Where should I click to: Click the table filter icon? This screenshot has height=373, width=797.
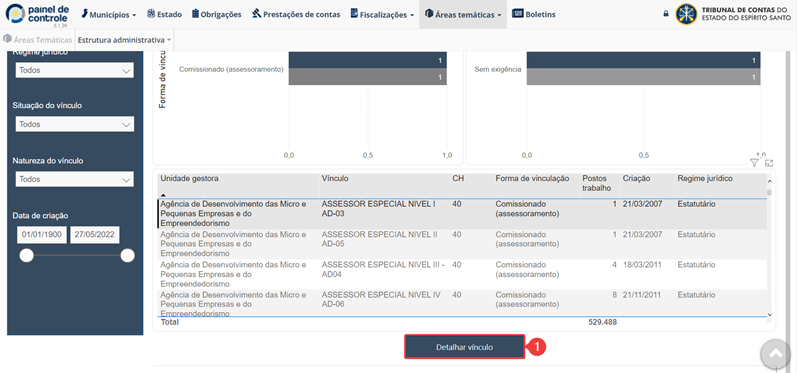click(754, 163)
